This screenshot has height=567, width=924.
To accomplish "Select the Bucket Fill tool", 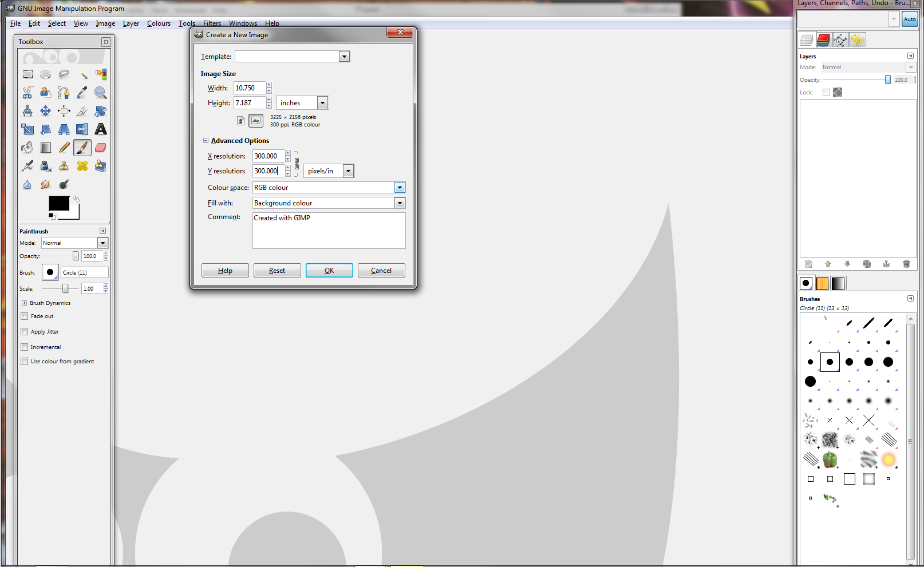I will pyautogui.click(x=27, y=148).
